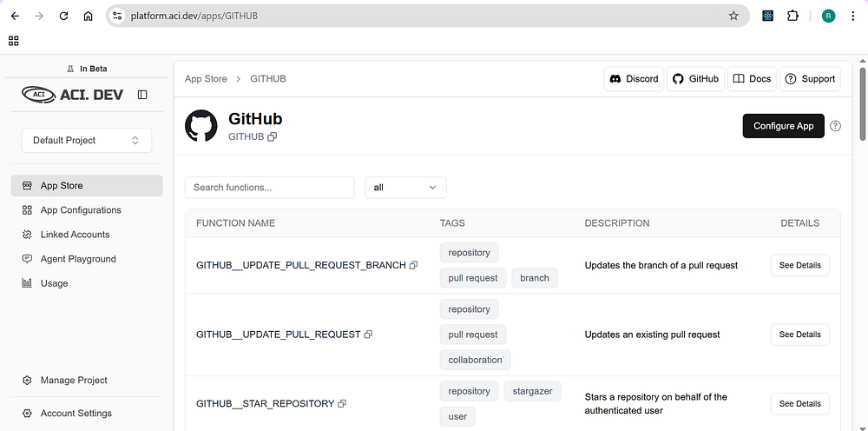Viewport: 868px width, 431px height.
Task: Click the In Beta flask icon
Action: pyautogui.click(x=70, y=69)
